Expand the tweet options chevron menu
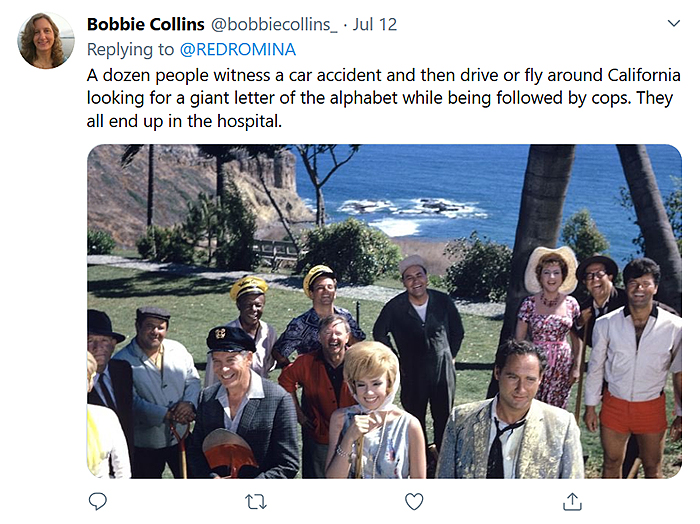Screen dimensions: 700x524 674,22
